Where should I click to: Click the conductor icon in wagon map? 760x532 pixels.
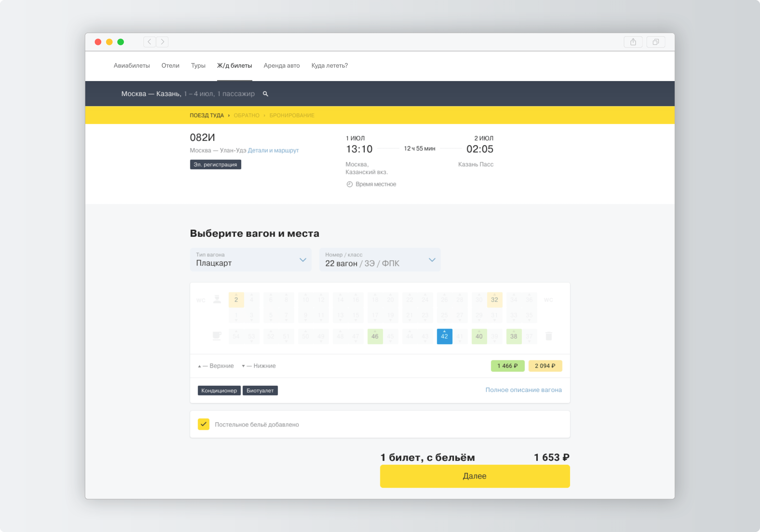click(x=217, y=299)
